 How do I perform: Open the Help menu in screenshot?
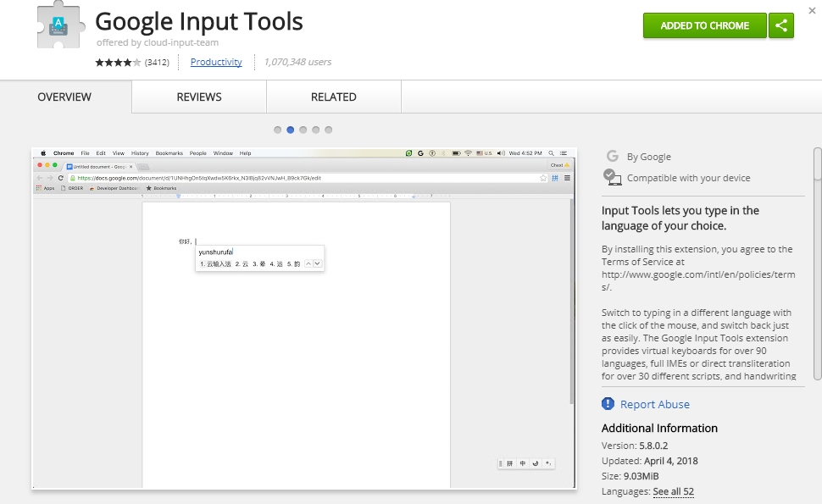246,153
